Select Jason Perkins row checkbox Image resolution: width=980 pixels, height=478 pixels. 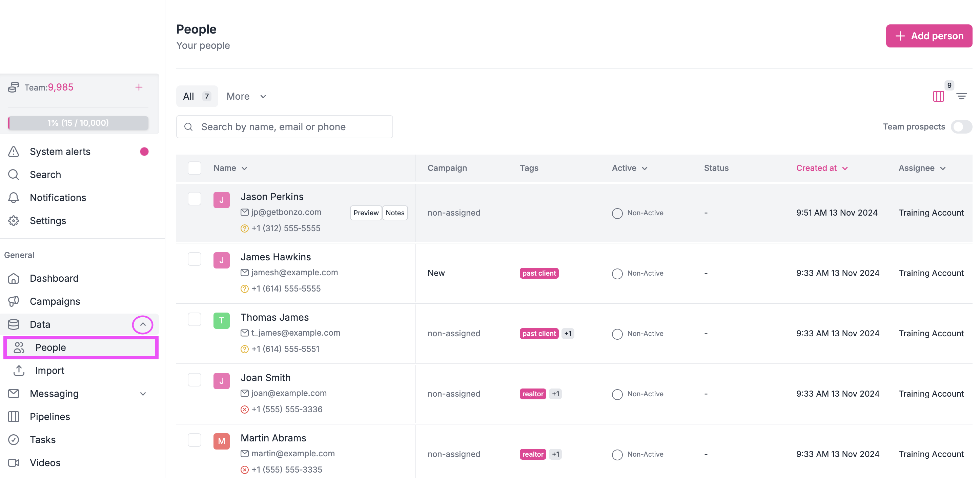195,199
